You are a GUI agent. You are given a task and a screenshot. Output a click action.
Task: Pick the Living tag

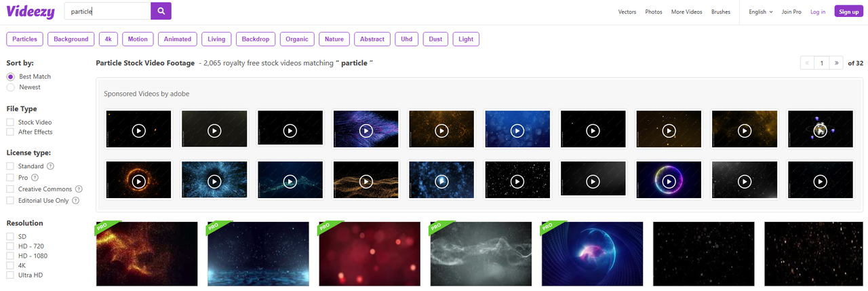coord(216,39)
